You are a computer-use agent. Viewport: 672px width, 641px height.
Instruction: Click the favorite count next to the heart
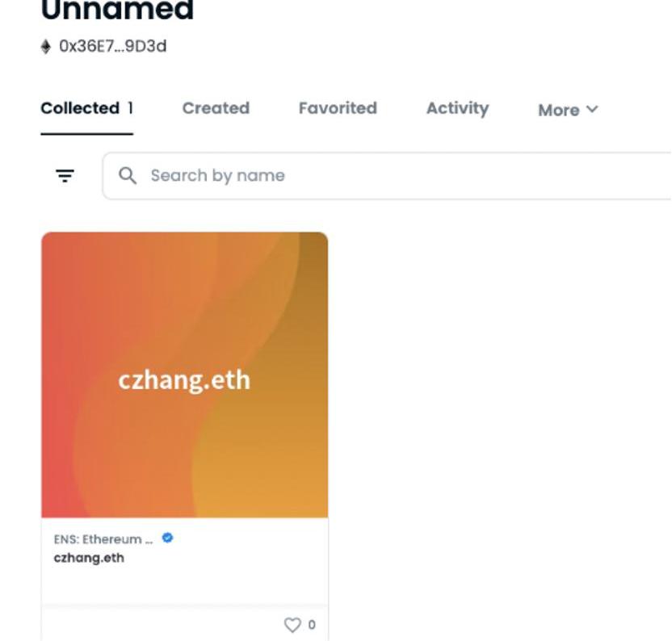[x=312, y=625]
